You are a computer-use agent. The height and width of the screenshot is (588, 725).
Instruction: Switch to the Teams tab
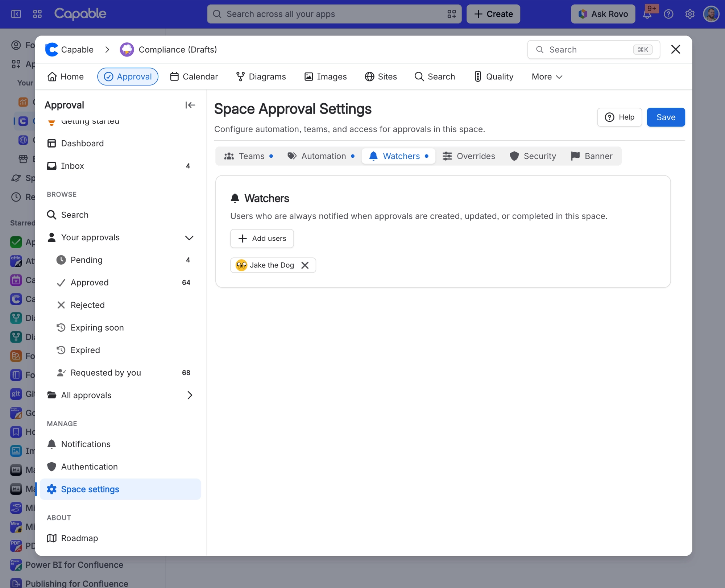point(249,156)
